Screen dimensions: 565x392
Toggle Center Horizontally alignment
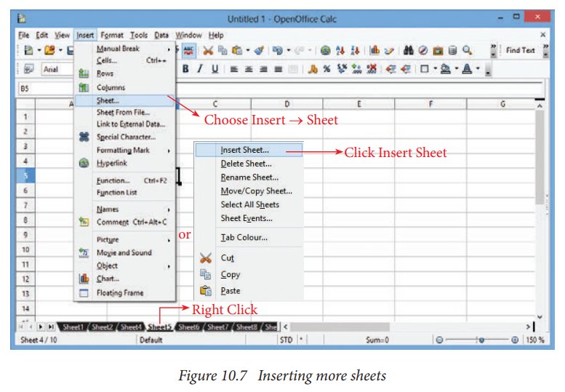click(249, 69)
